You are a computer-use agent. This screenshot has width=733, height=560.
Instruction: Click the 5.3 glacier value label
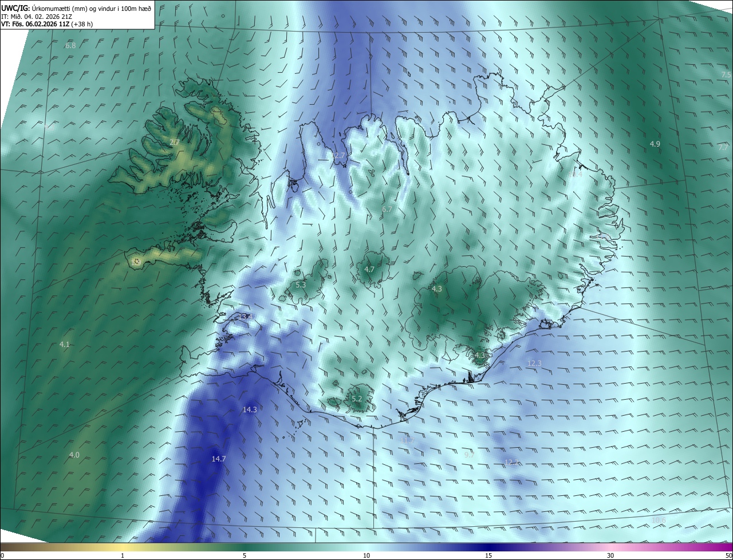click(301, 285)
